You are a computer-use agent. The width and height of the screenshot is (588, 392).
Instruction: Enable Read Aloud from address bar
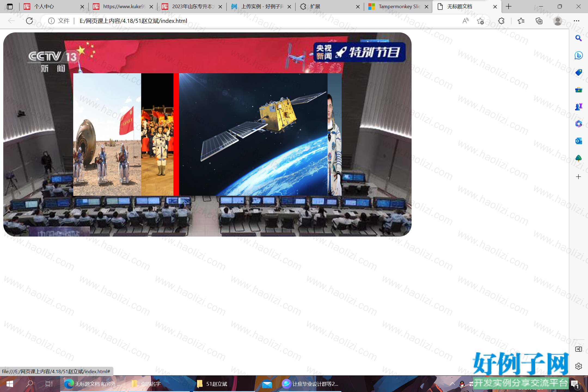click(x=465, y=21)
